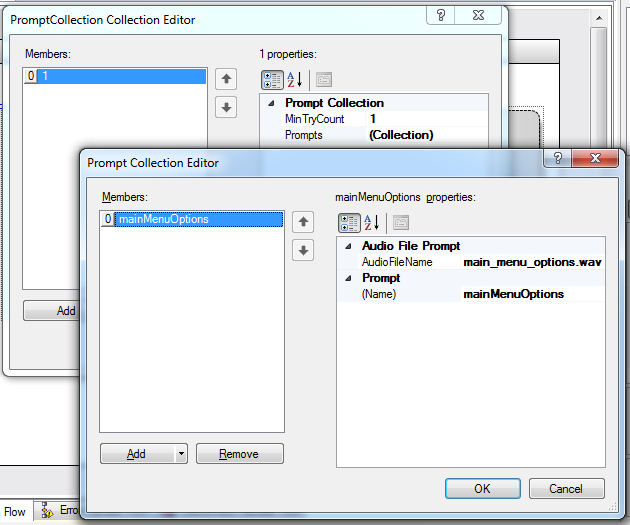Click the (Name) value mainMenuOptions

(x=532, y=294)
